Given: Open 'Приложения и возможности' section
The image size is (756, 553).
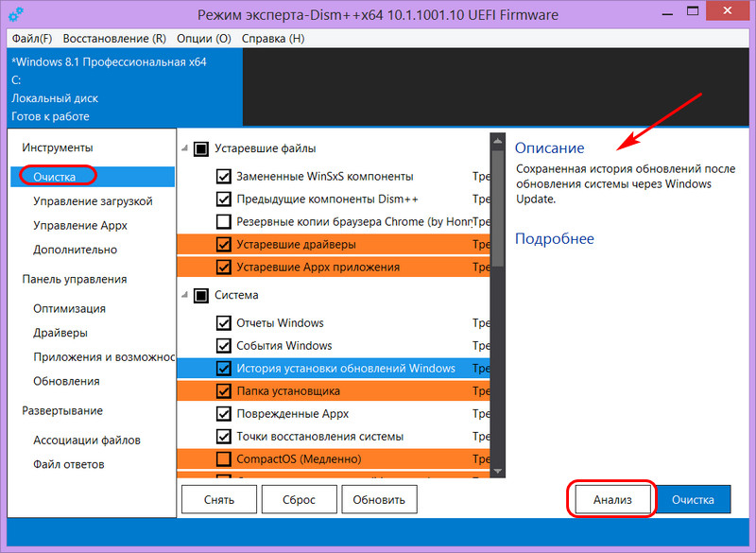Looking at the screenshot, I should point(104,356).
